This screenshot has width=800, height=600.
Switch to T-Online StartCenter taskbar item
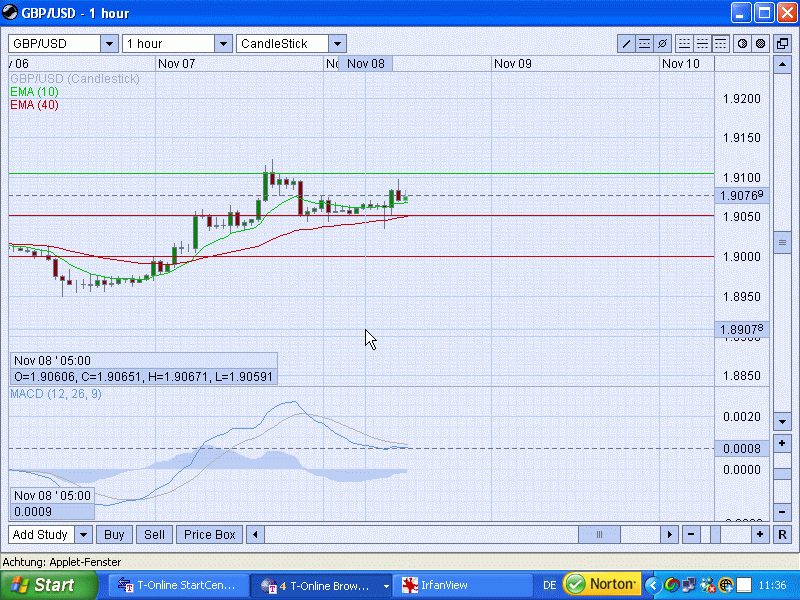(179, 585)
